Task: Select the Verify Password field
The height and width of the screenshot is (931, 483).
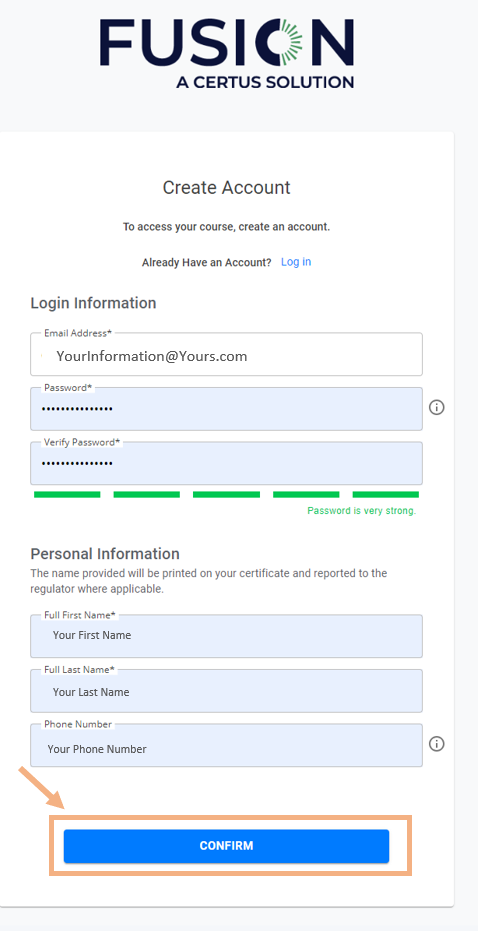Action: click(x=226, y=463)
